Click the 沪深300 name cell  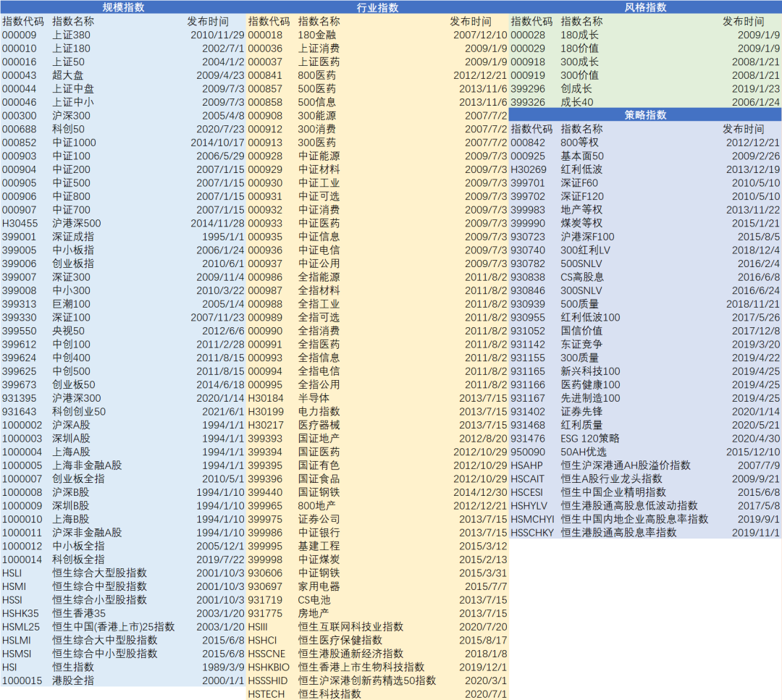[x=71, y=116]
